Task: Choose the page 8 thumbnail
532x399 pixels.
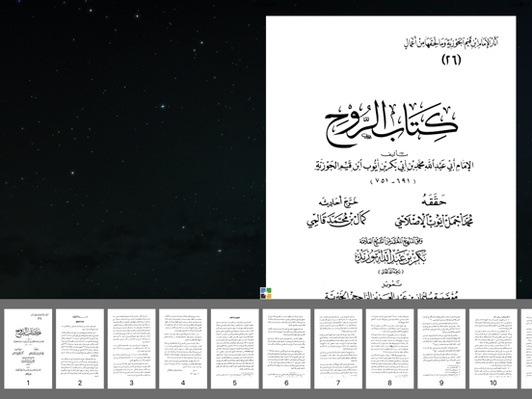Action: (389, 349)
